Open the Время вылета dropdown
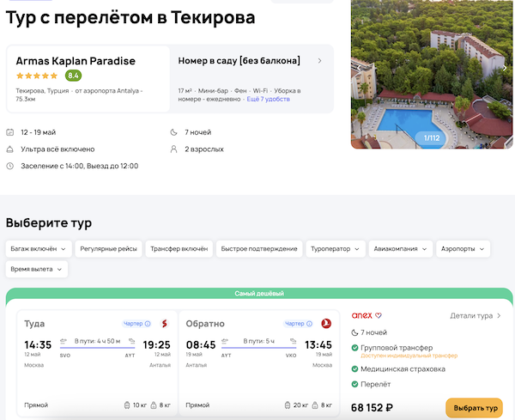 click(36, 269)
